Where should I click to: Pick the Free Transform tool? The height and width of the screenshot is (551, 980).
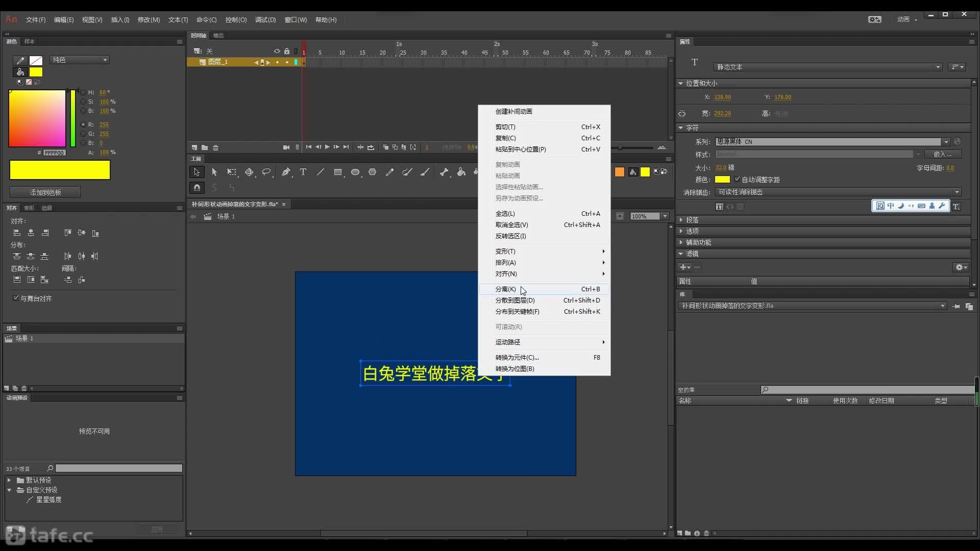[x=232, y=172]
